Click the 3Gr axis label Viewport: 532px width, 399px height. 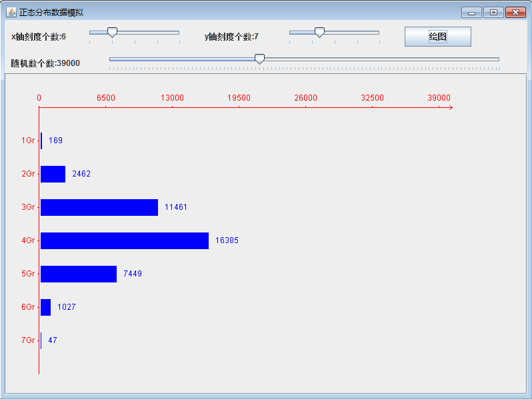coord(28,207)
